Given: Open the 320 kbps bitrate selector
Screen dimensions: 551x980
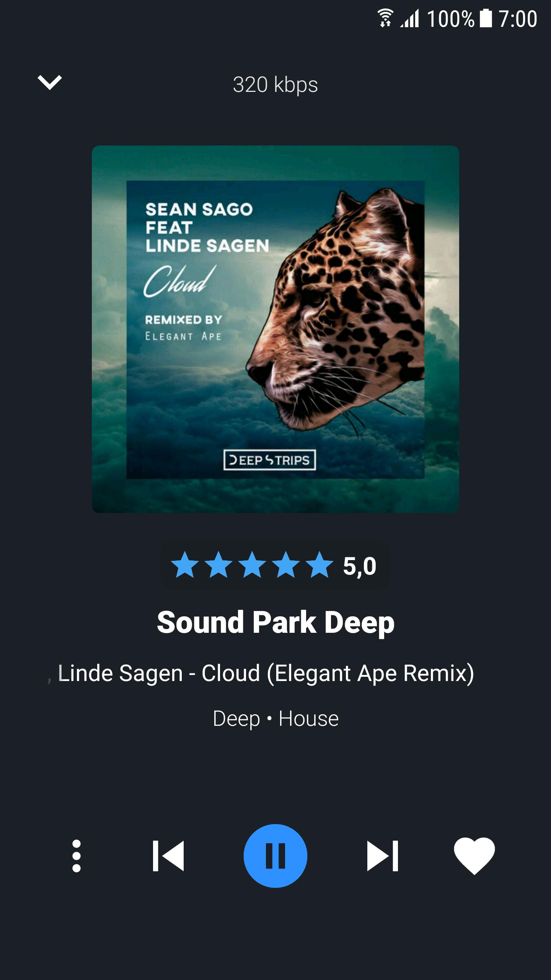Looking at the screenshot, I should pyautogui.click(x=275, y=85).
